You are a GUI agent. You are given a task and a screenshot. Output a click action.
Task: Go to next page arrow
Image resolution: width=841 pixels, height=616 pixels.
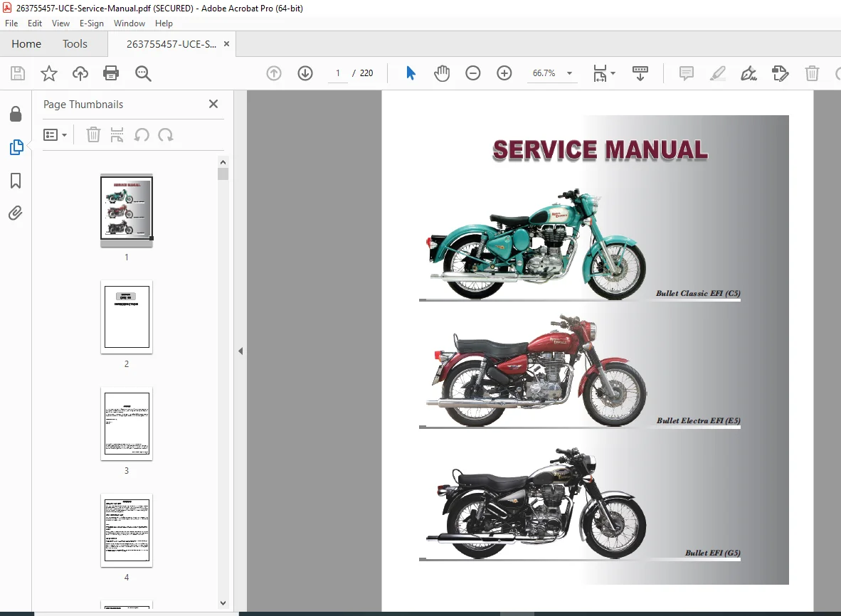point(305,73)
